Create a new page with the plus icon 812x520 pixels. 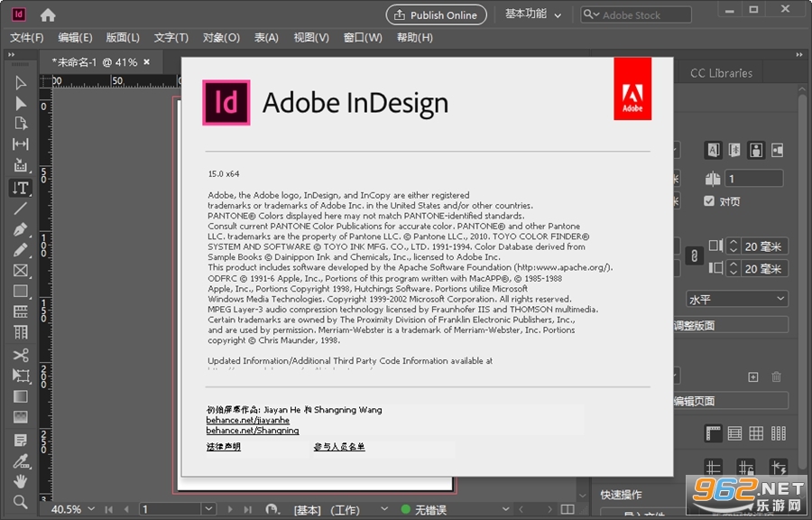[753, 377]
